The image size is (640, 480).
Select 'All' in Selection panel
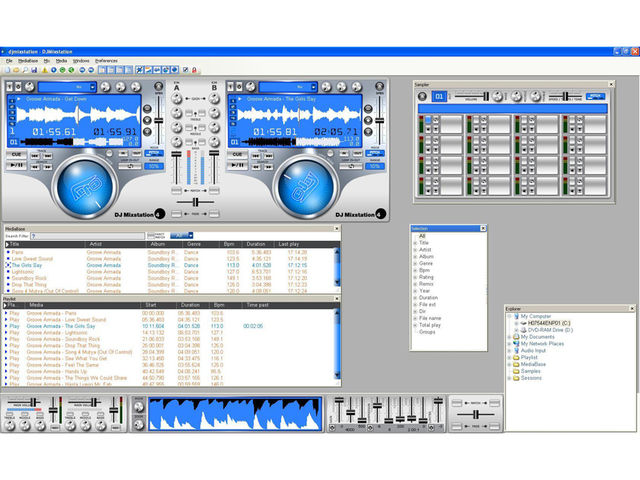pos(422,236)
